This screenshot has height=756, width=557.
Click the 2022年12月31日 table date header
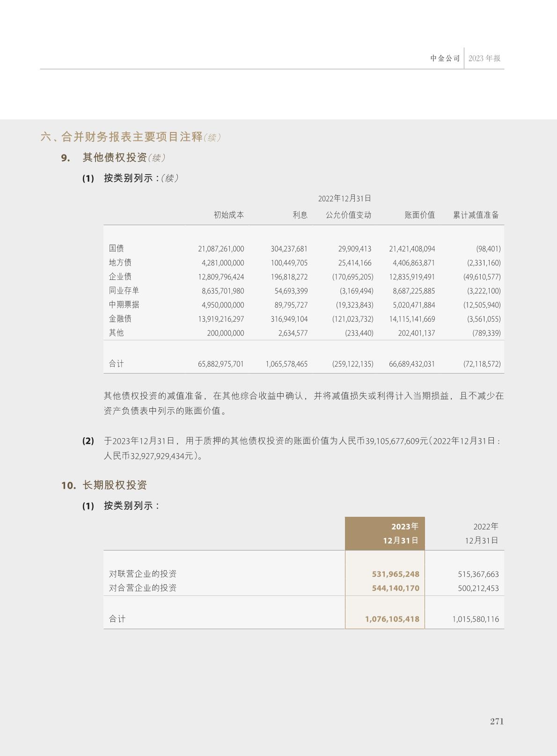point(344,198)
